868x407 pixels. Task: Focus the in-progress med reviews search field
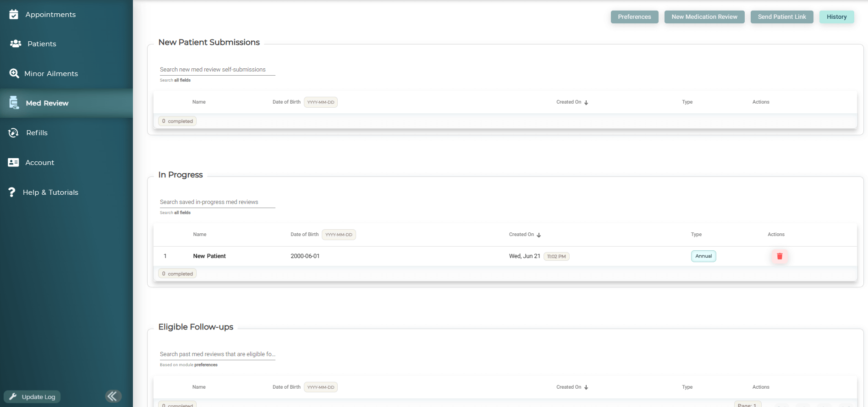[x=217, y=202]
